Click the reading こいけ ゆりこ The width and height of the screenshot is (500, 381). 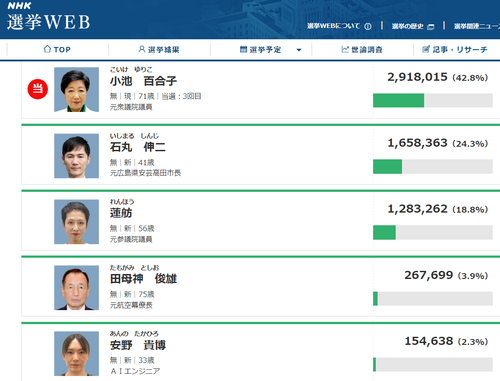(131, 69)
